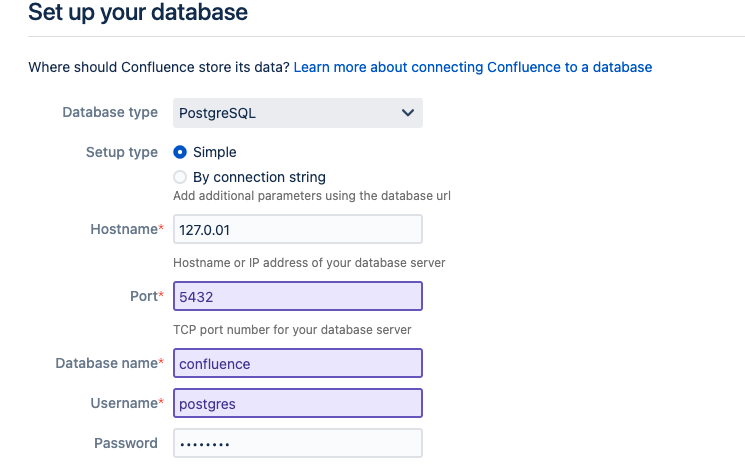Click 'Add additional parameters' hint text

pos(312,196)
